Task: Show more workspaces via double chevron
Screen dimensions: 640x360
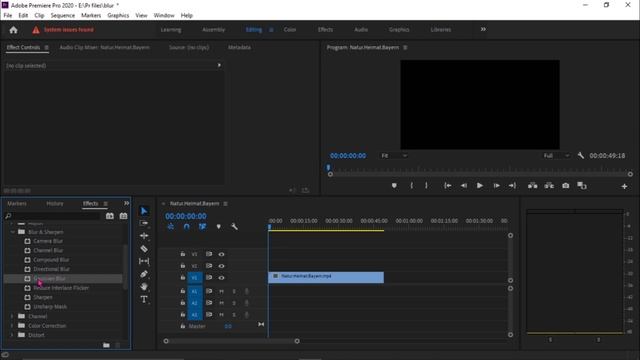Action: 483,29
